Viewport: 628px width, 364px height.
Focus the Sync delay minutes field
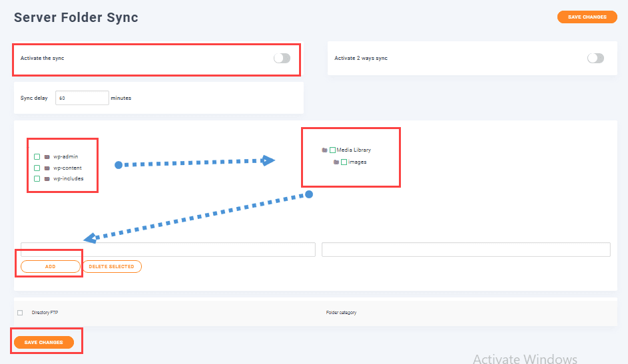click(82, 98)
